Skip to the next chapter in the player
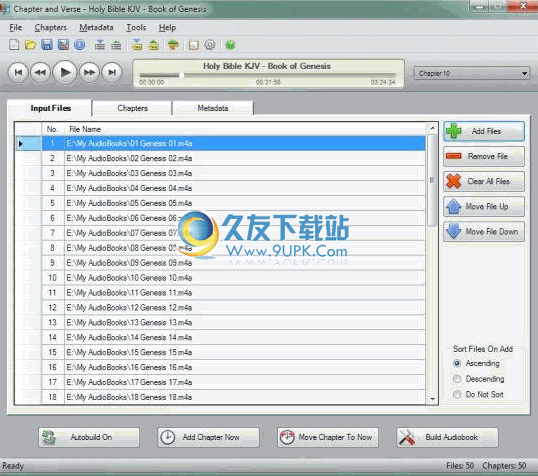The height and width of the screenshot is (476, 538). [112, 72]
